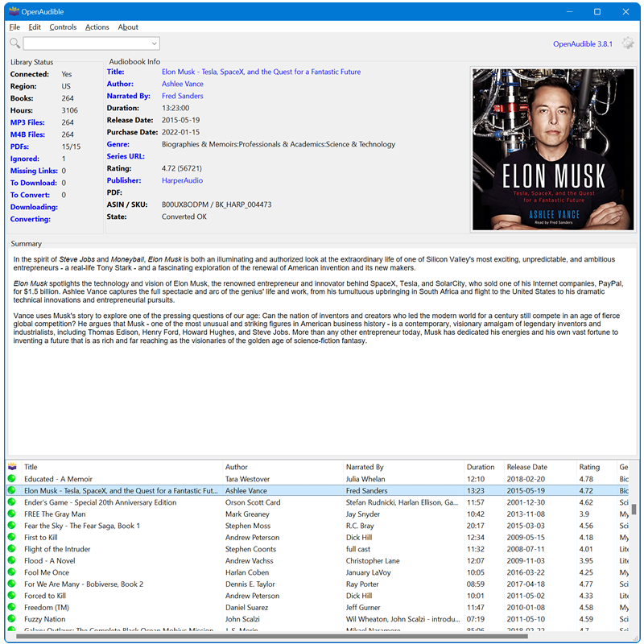Click the OpenAudible 3.8.1 version link
Viewport: 644px width, 644px height.
pyautogui.click(x=582, y=44)
